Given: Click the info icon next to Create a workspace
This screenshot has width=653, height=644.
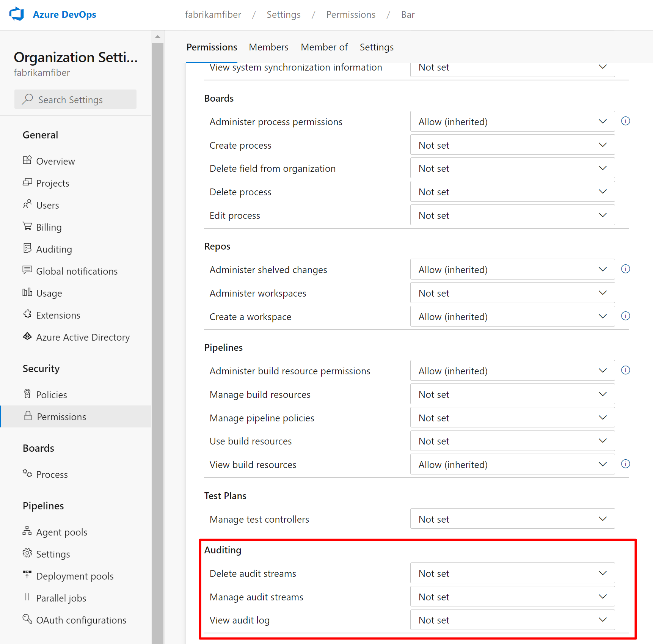Looking at the screenshot, I should point(626,316).
